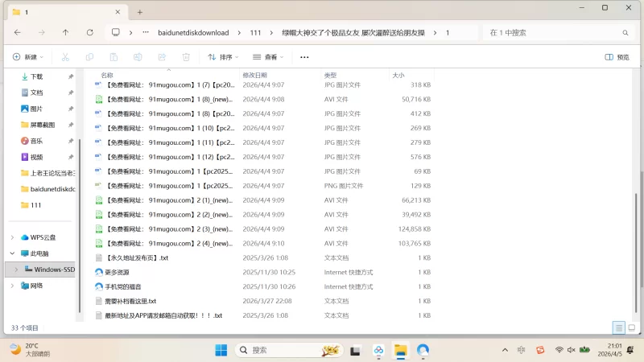Click the 在 1 中搜索 search box
The height and width of the screenshot is (362, 644).
(555, 32)
